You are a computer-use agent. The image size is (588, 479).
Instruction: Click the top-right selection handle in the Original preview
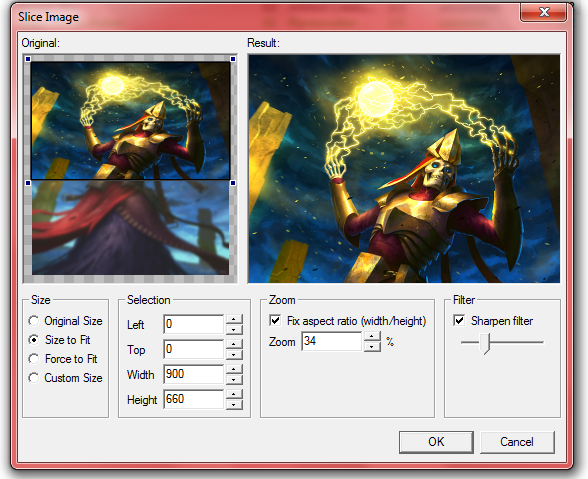point(233,59)
